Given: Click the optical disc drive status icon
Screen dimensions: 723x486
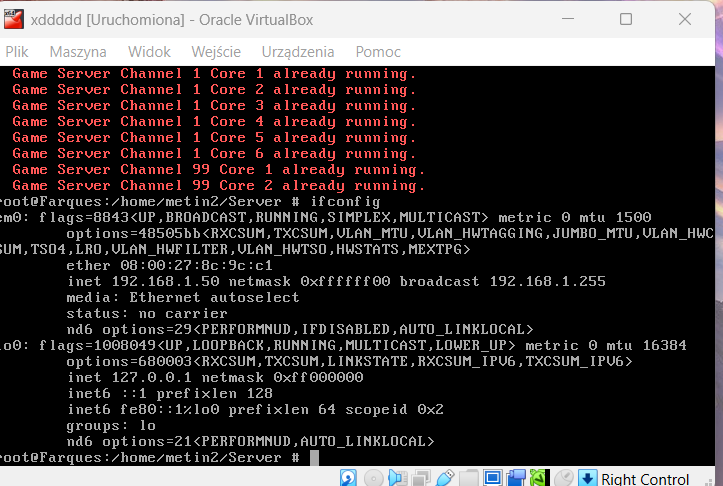Looking at the screenshot, I should [x=373, y=478].
